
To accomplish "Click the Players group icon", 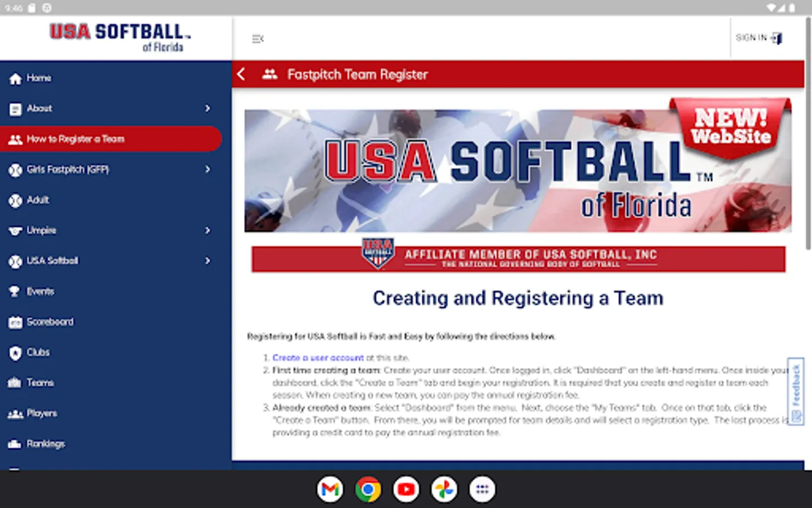I will click(15, 414).
